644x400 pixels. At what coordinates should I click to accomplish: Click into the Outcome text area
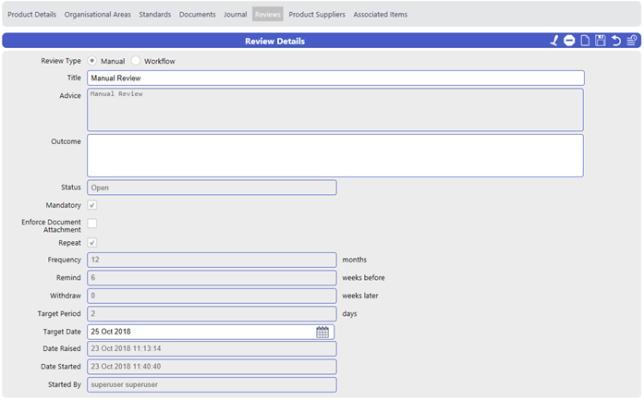pyautogui.click(x=335, y=156)
